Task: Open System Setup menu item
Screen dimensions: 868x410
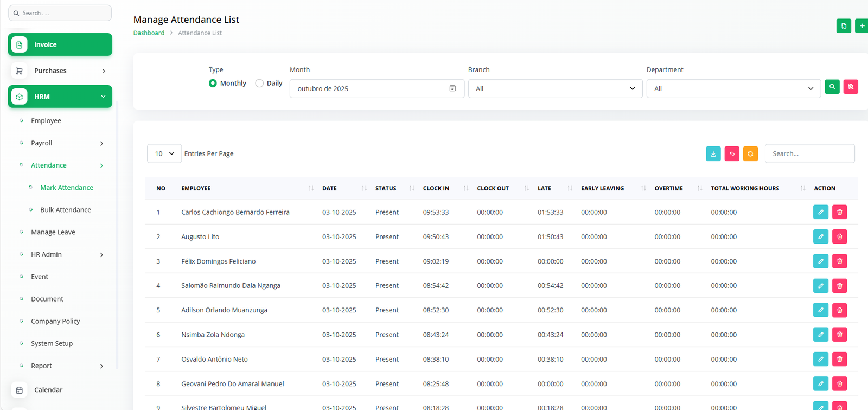Action: [52, 343]
